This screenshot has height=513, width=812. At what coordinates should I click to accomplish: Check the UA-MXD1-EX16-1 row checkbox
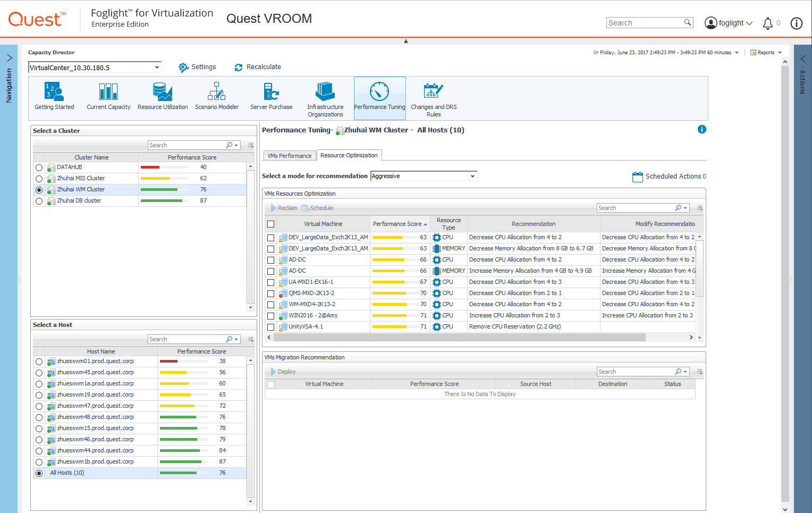[271, 282]
